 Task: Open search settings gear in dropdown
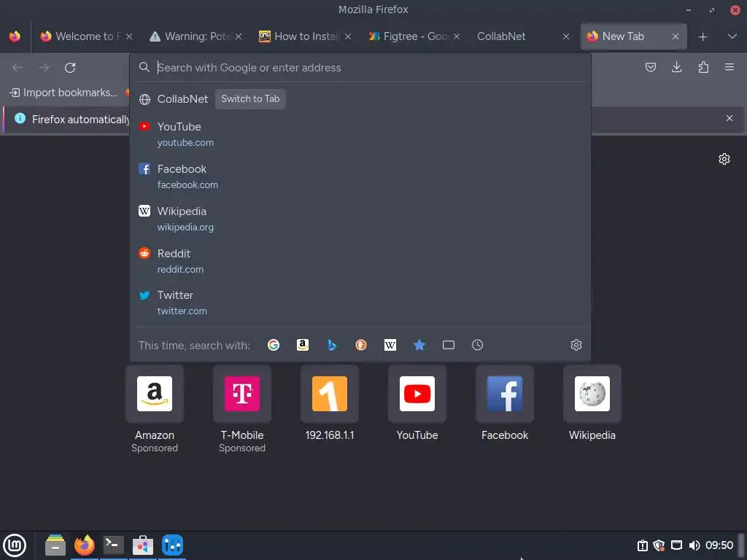tap(576, 345)
